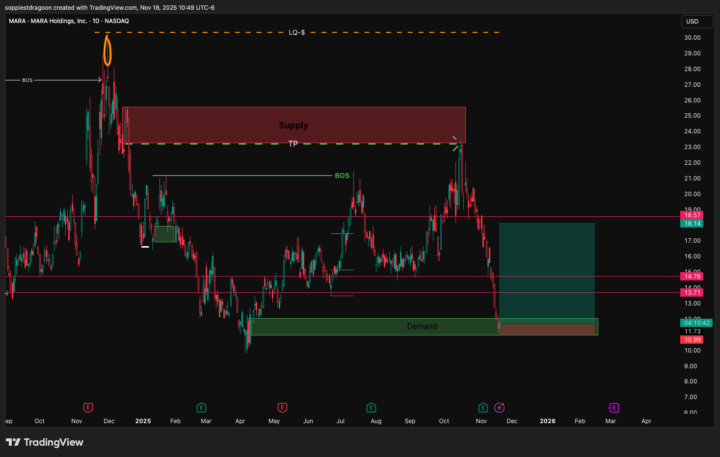Select the orange ellipse drawing at the peak

[107, 51]
